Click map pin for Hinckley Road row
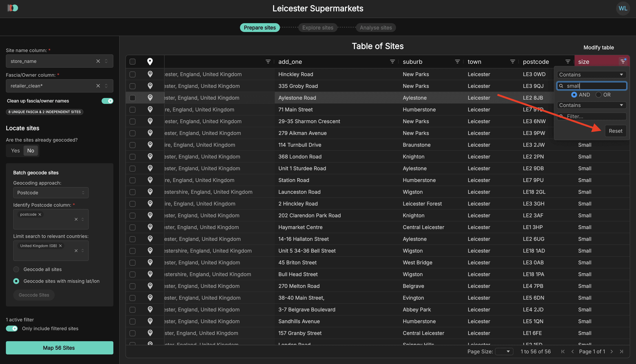This screenshot has width=636, height=364. pyautogui.click(x=150, y=74)
